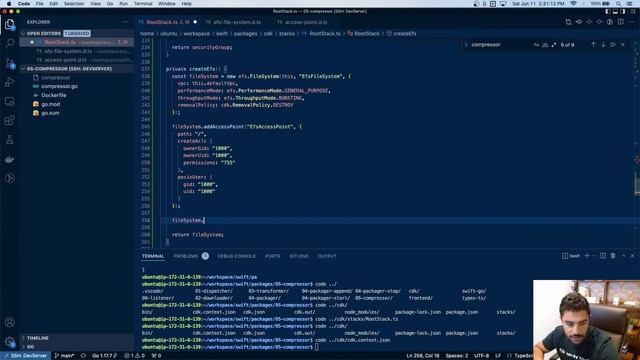The height and width of the screenshot is (360, 640).
Task: Close the terminal panel
Action: point(633,256)
